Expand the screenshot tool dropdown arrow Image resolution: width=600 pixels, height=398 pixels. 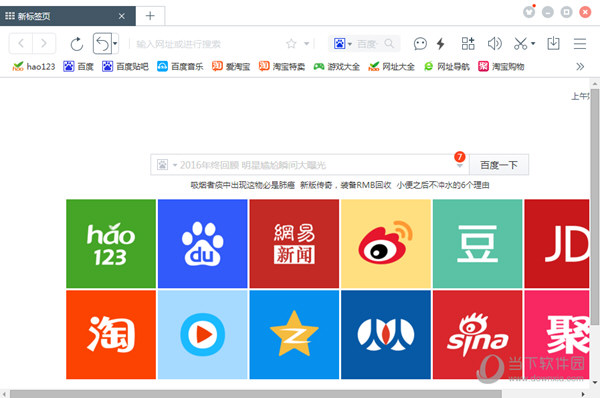(x=533, y=44)
